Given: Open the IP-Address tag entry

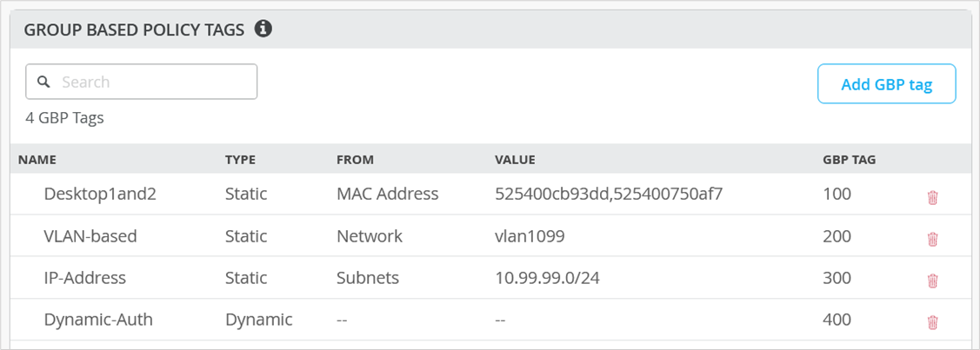Looking at the screenshot, I should pyautogui.click(x=85, y=278).
